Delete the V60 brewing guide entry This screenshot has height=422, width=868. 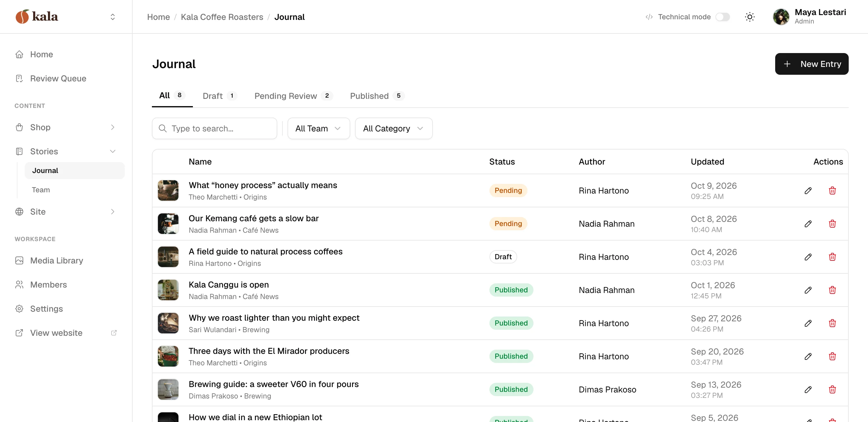tap(832, 390)
